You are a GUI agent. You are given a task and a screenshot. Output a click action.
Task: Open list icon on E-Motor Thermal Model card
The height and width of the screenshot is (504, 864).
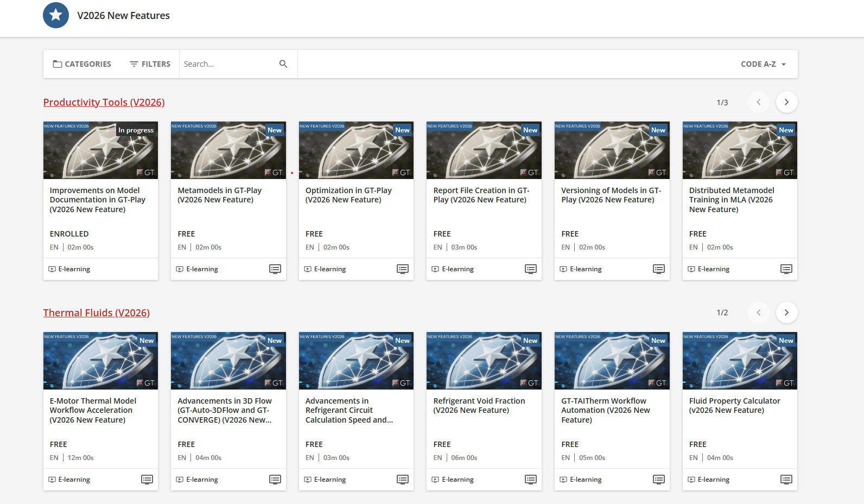[x=147, y=480]
